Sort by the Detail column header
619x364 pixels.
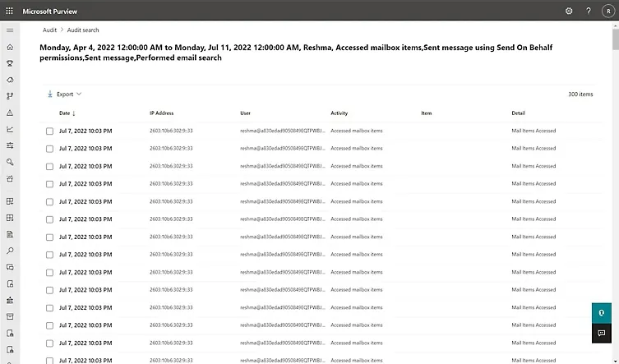pyautogui.click(x=518, y=113)
